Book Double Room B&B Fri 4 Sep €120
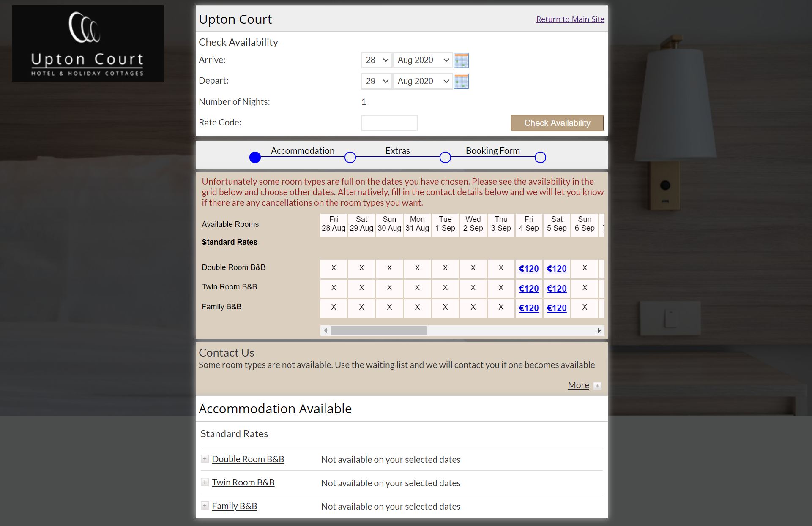812x526 pixels. point(529,269)
